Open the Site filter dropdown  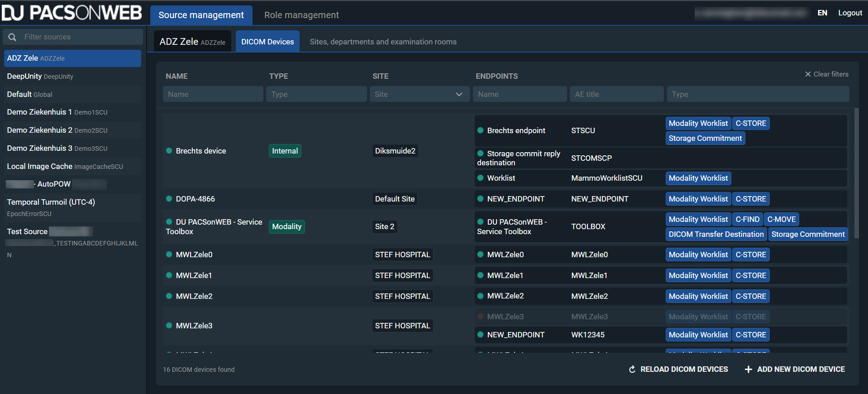click(x=419, y=94)
